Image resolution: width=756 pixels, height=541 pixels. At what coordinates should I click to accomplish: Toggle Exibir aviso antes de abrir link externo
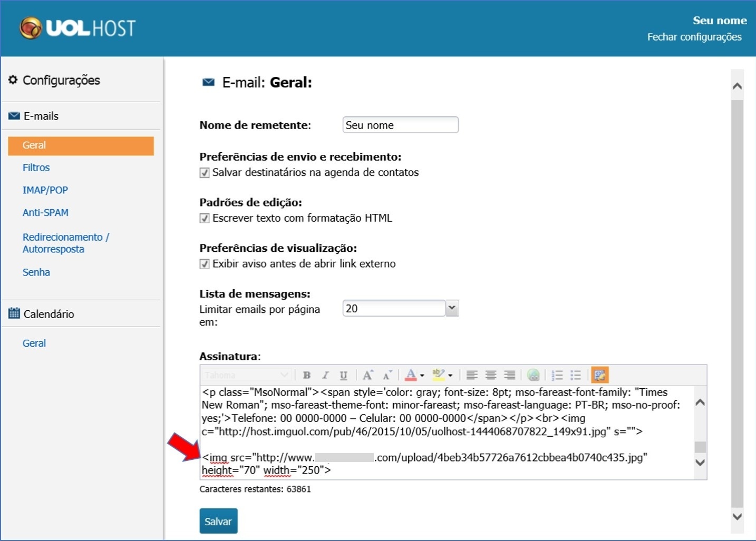[x=205, y=264]
